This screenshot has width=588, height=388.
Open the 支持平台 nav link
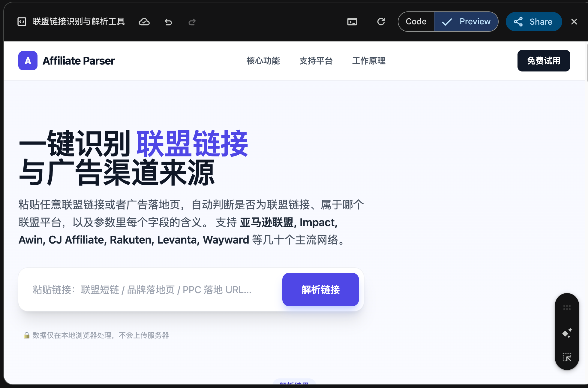316,61
